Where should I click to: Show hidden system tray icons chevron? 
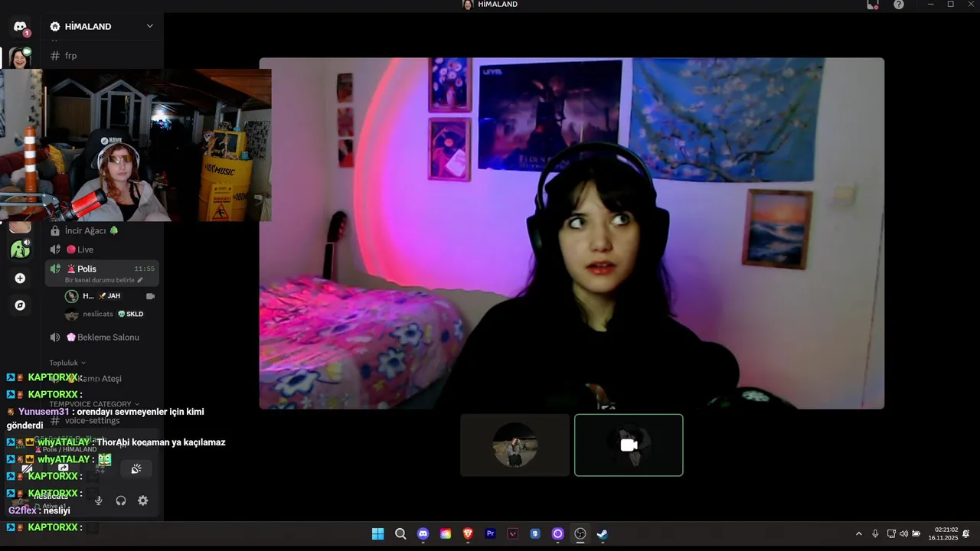tap(858, 534)
